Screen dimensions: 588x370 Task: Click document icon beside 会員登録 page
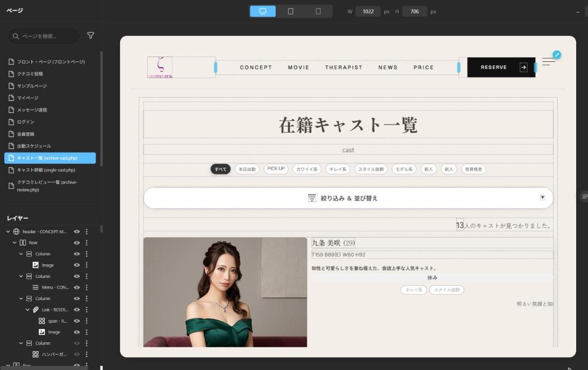click(x=11, y=134)
